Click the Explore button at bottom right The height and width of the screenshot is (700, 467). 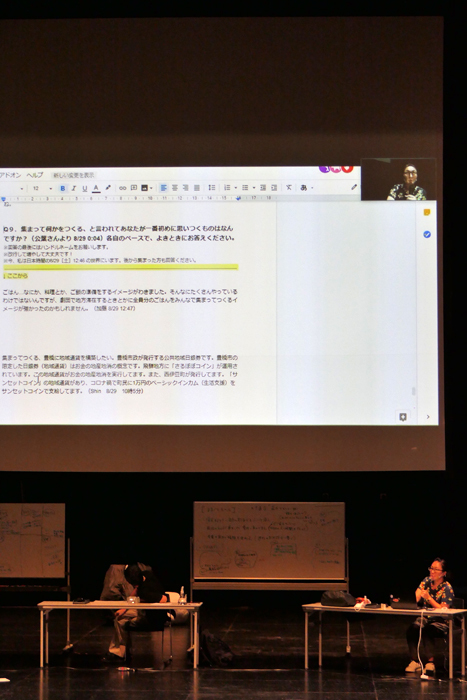point(403,417)
